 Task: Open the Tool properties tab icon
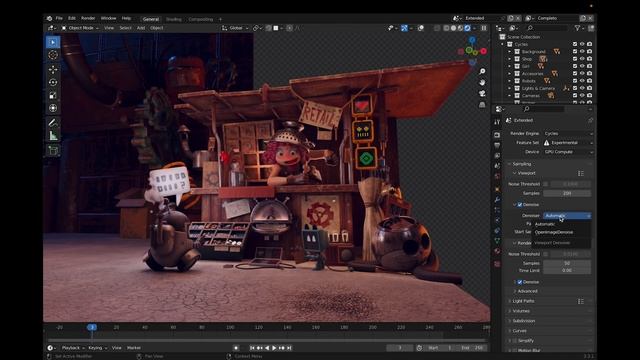tap(497, 122)
